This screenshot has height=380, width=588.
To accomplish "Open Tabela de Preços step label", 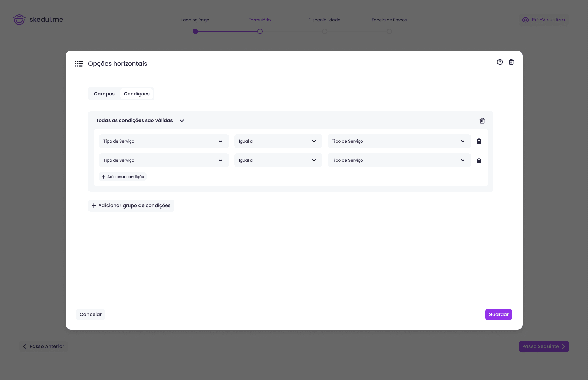I will [x=389, y=20].
